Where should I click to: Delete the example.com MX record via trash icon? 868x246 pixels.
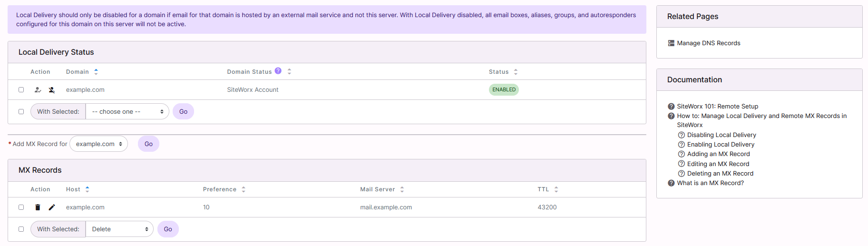coord(38,207)
